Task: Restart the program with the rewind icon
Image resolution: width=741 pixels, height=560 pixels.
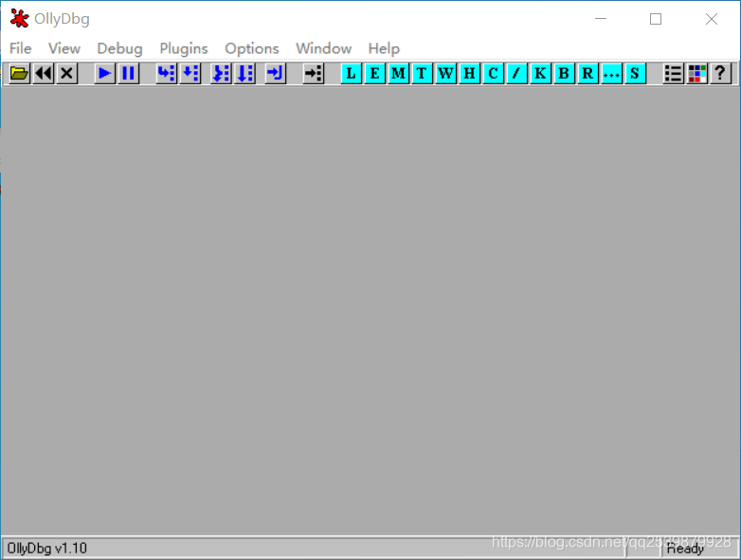Action: (x=44, y=73)
